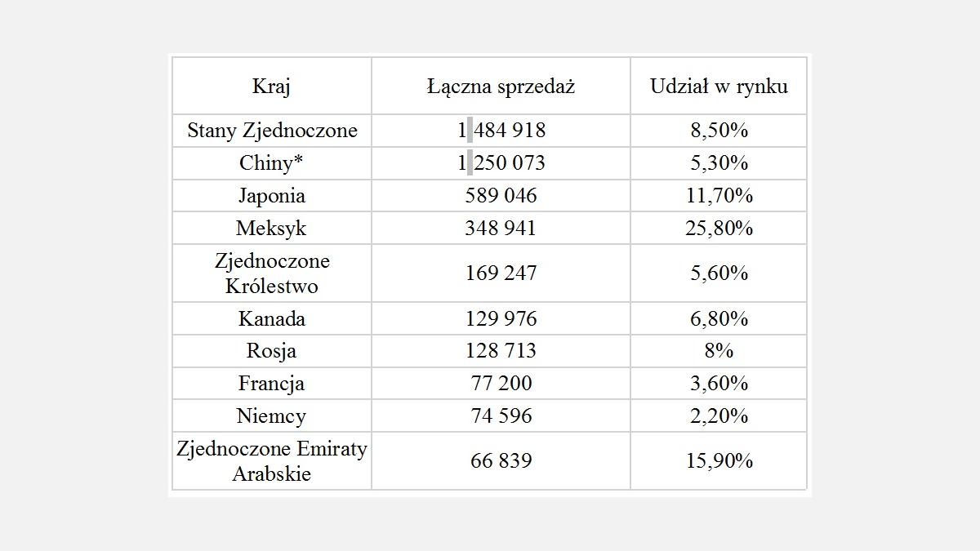Screen dimensions: 980x551
Task: Select the "Stany Zjednoczone" cell
Action: (272, 131)
